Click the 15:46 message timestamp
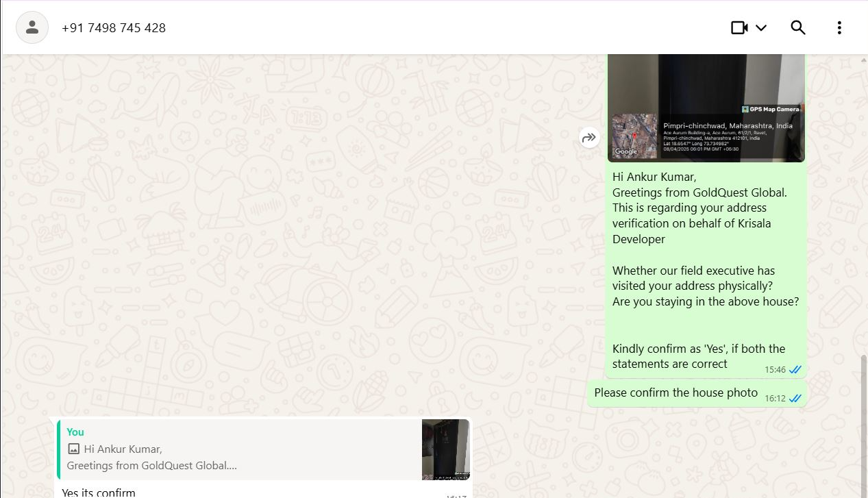This screenshot has width=868, height=498. [x=776, y=370]
